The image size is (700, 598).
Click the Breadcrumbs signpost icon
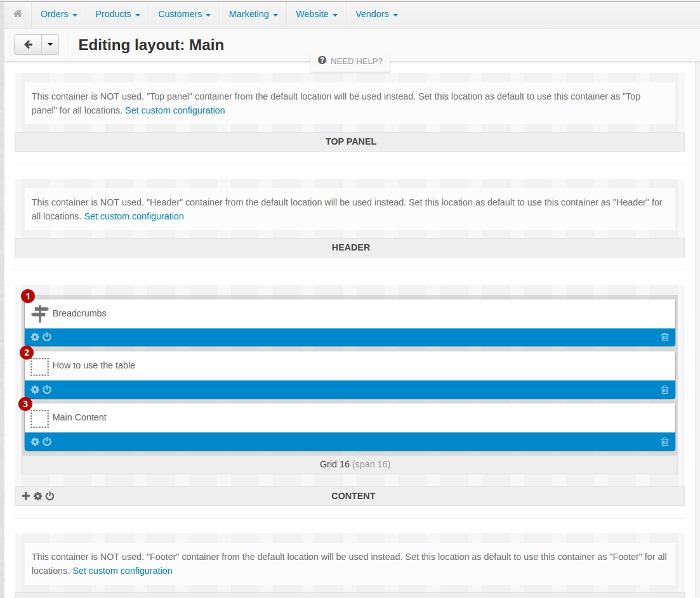[40, 313]
